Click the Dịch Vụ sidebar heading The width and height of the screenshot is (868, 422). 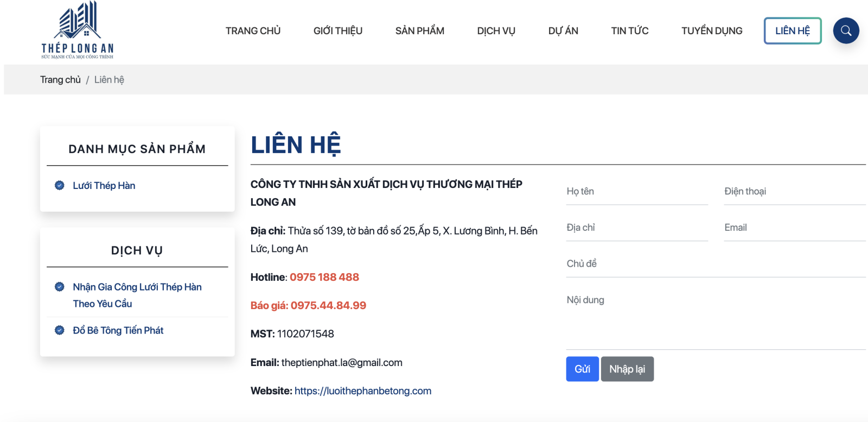[137, 250]
